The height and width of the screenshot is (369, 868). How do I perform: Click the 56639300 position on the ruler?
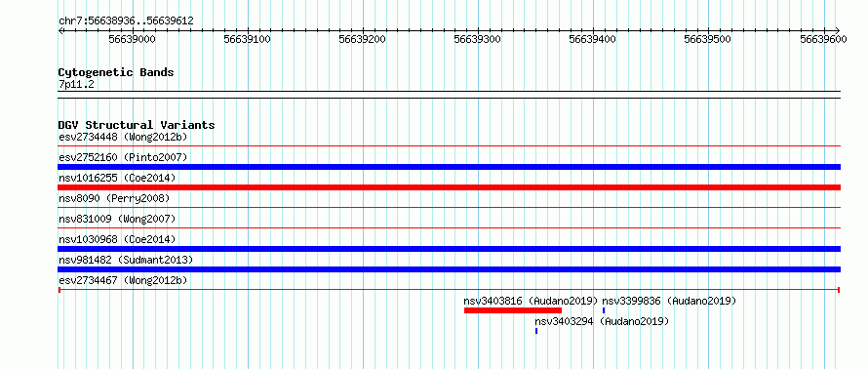click(x=477, y=39)
